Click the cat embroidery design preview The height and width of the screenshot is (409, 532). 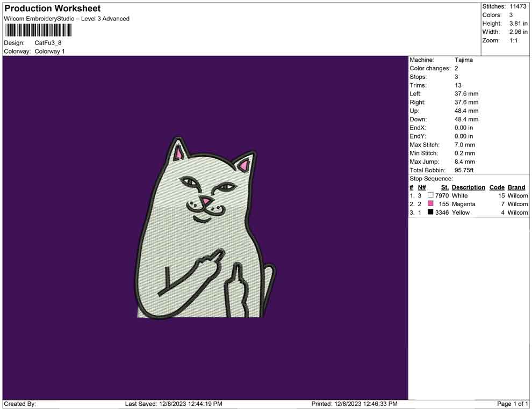pos(207,231)
